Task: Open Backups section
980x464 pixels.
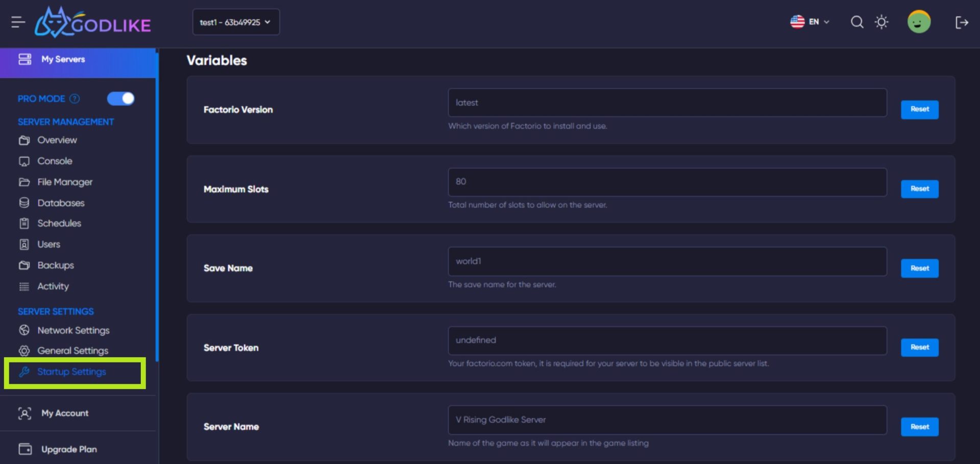Action: coord(56,265)
